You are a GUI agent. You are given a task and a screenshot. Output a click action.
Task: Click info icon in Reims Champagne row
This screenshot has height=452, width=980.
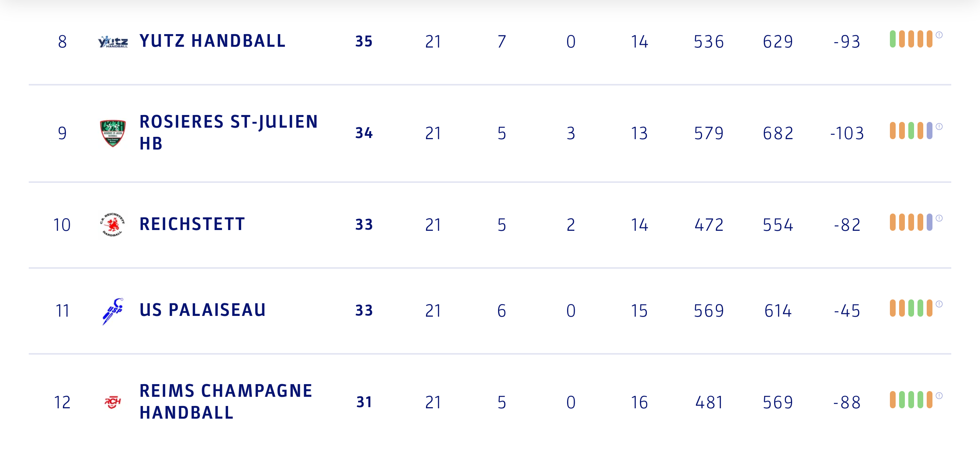click(x=939, y=396)
